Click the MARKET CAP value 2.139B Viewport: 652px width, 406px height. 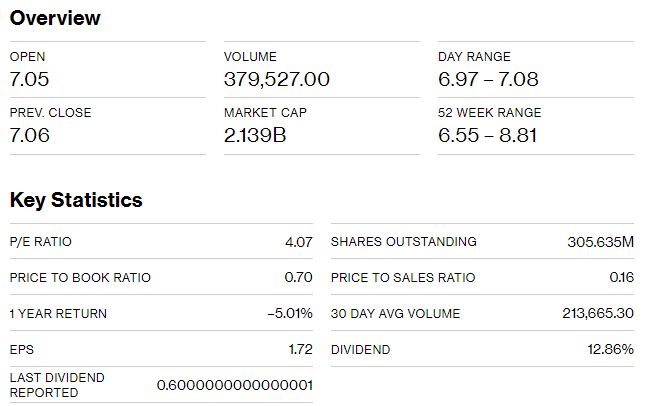255,135
